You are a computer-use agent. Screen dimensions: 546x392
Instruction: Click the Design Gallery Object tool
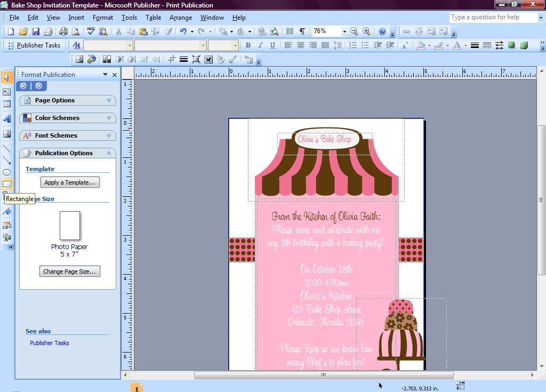6,226
